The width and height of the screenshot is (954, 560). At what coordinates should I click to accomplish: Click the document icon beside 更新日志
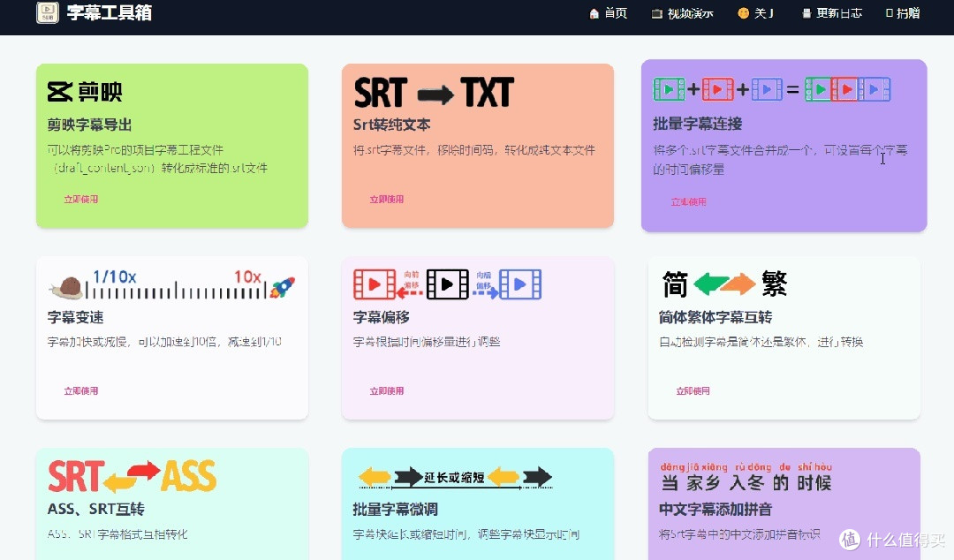coord(806,13)
